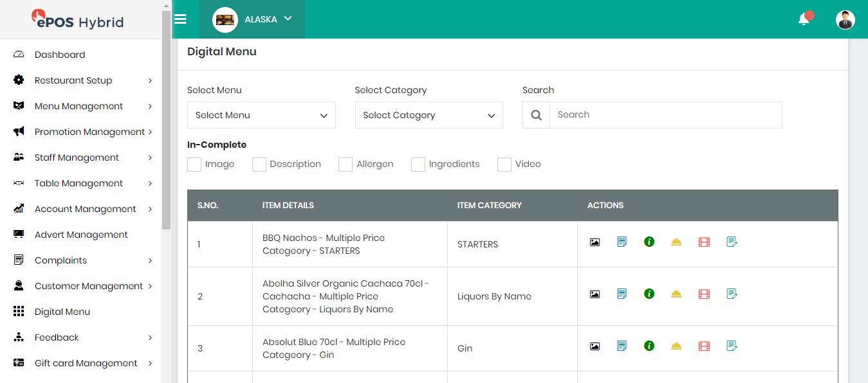Open the Select Menu dropdown
Image resolution: width=868 pixels, height=383 pixels.
tap(261, 116)
